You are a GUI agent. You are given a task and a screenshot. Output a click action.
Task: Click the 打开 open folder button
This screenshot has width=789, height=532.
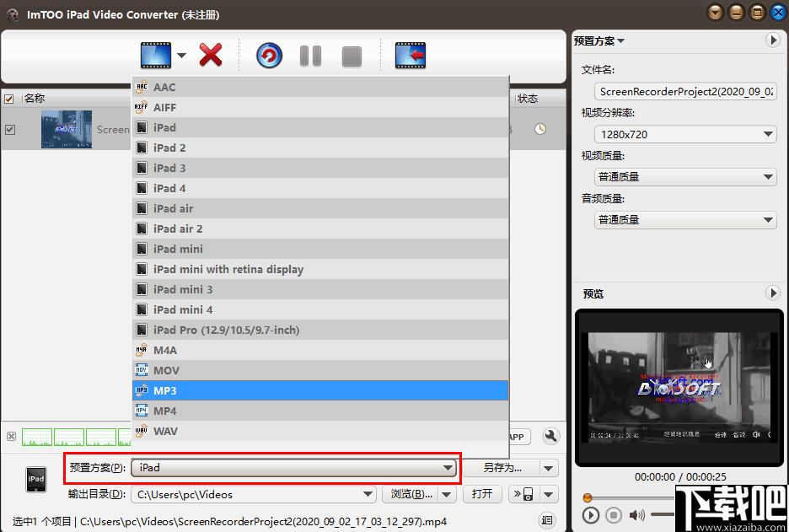coord(482,494)
